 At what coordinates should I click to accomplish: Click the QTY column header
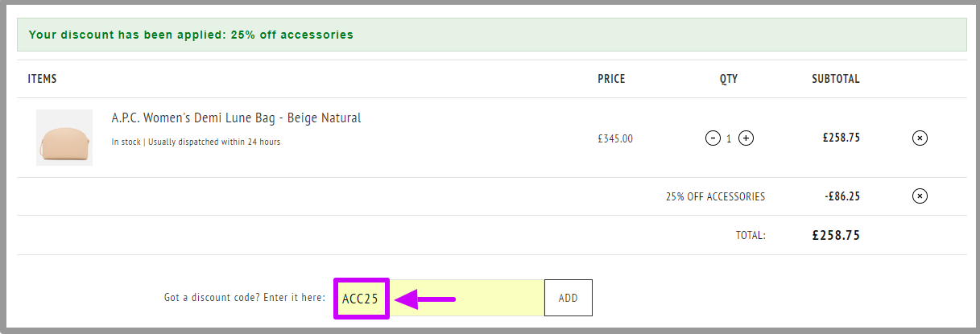click(x=729, y=79)
